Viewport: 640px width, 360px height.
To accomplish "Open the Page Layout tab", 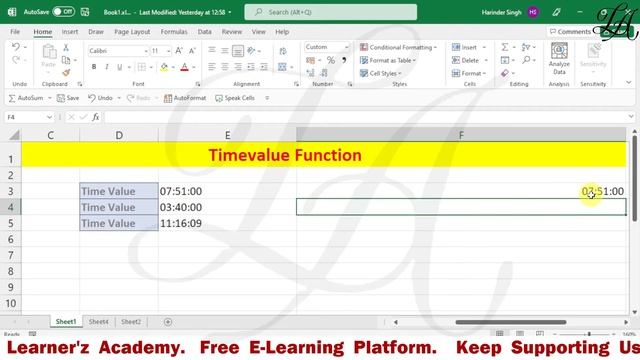I will [x=132, y=31].
